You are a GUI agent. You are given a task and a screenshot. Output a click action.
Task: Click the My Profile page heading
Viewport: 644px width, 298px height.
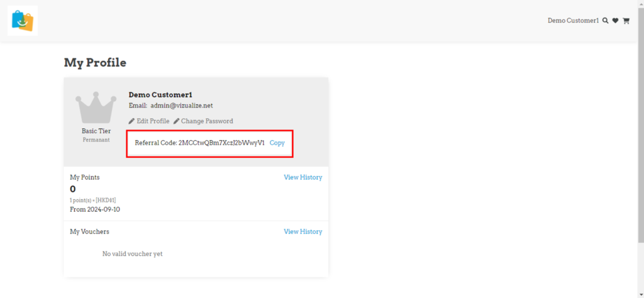pyautogui.click(x=95, y=63)
